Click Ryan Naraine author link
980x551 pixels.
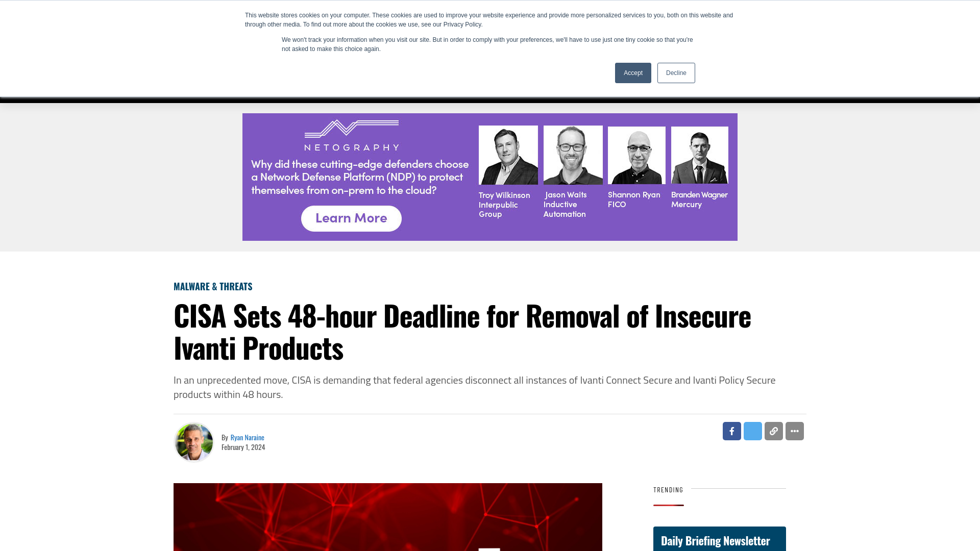click(x=247, y=437)
